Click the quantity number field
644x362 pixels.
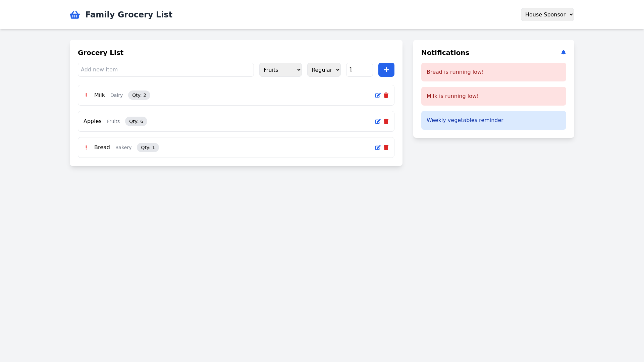[x=359, y=70]
